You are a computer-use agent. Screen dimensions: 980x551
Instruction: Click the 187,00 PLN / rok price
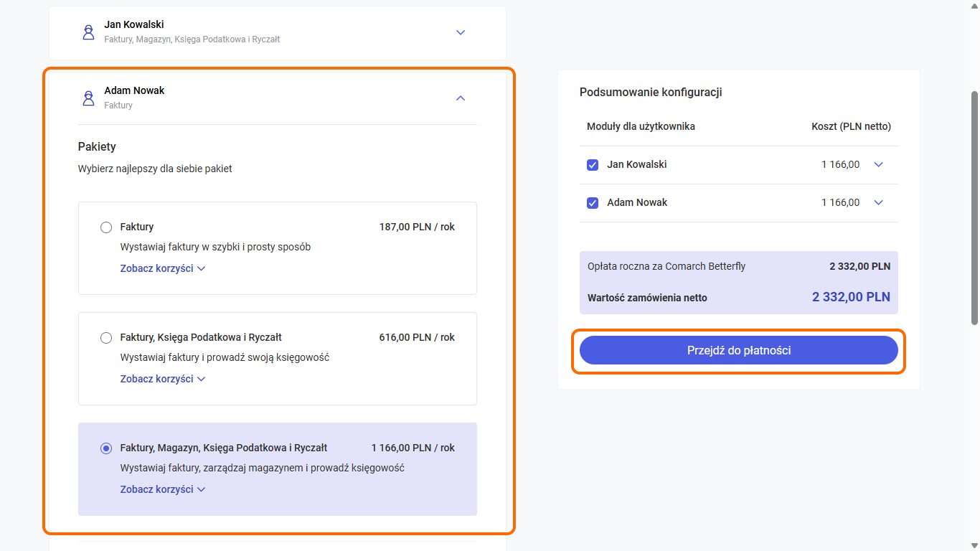(x=417, y=227)
